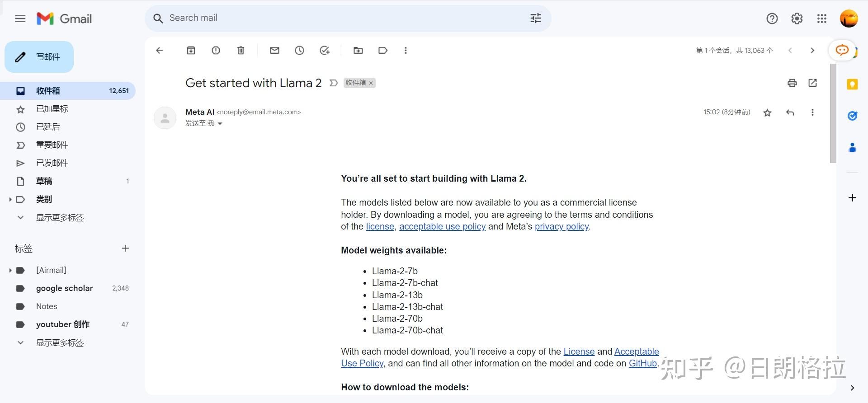The height and width of the screenshot is (403, 868).
Task: Open the labels icon in toolbar
Action: click(383, 51)
